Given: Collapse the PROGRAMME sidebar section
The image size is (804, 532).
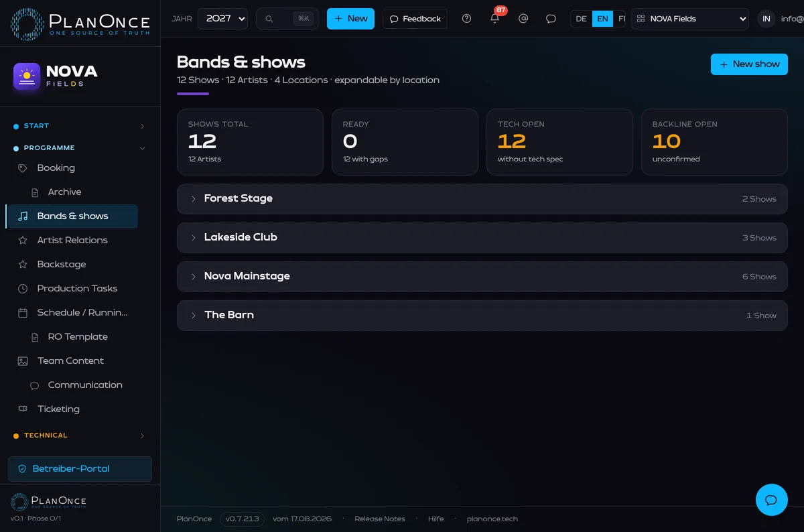Looking at the screenshot, I should [80, 148].
